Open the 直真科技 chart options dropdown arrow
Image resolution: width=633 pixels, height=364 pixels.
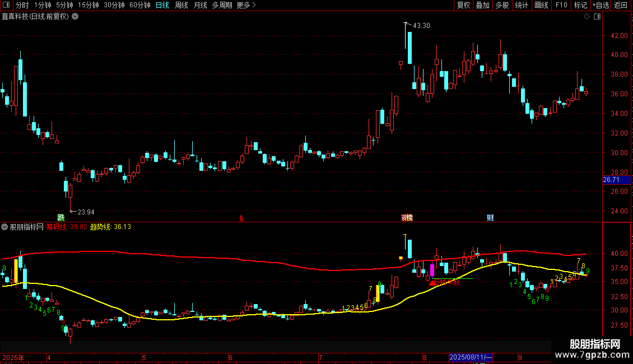click(75, 17)
